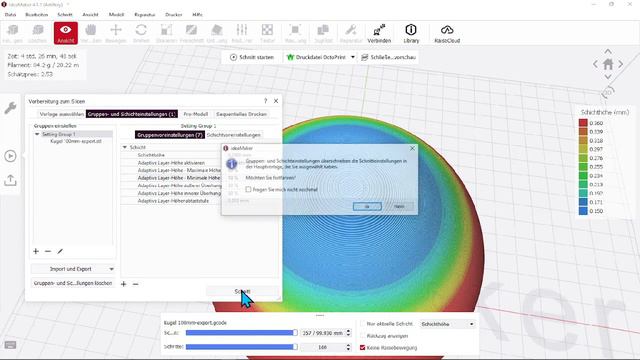Edit the setting group with pencil icon

click(x=60, y=251)
